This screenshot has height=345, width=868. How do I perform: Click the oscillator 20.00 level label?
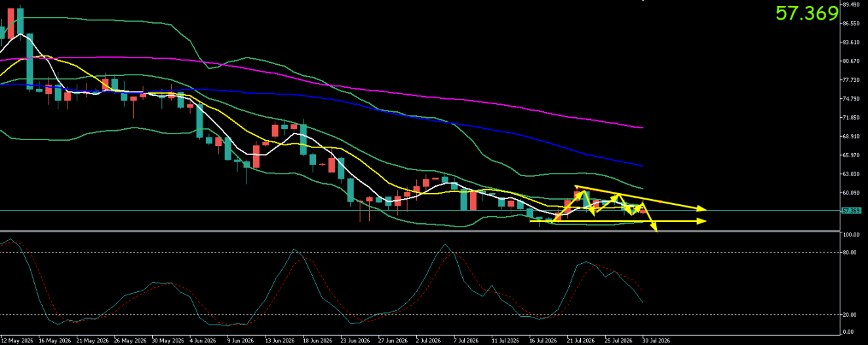(851, 315)
